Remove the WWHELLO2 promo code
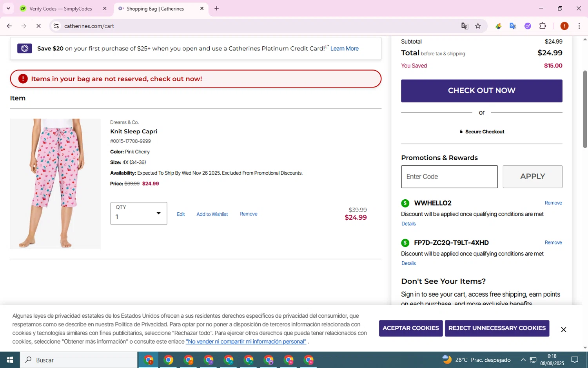This screenshot has width=588, height=368. (553, 203)
